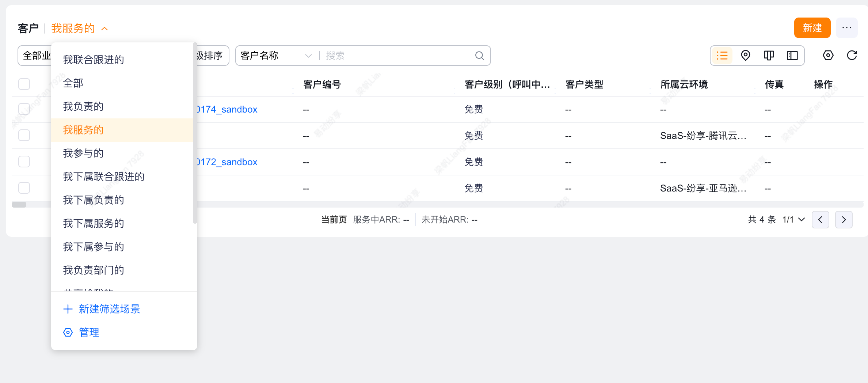868x383 pixels.
Task: Open map location view icon
Action: 745,56
